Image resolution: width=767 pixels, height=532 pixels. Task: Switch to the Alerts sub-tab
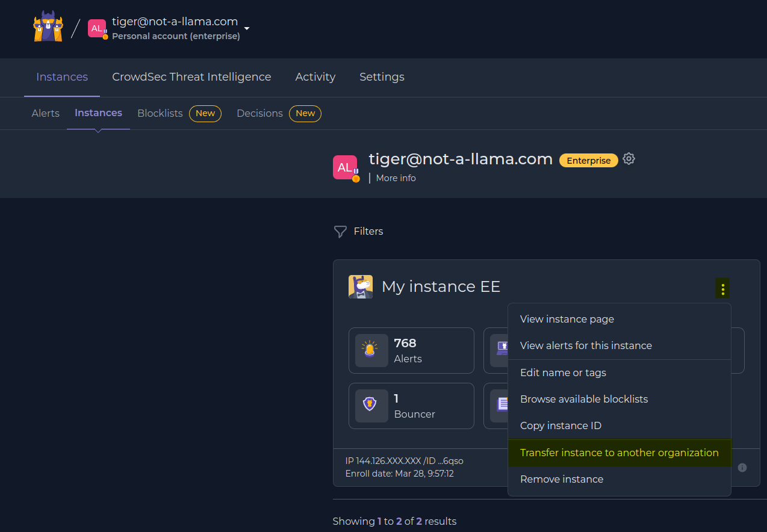pyautogui.click(x=46, y=113)
